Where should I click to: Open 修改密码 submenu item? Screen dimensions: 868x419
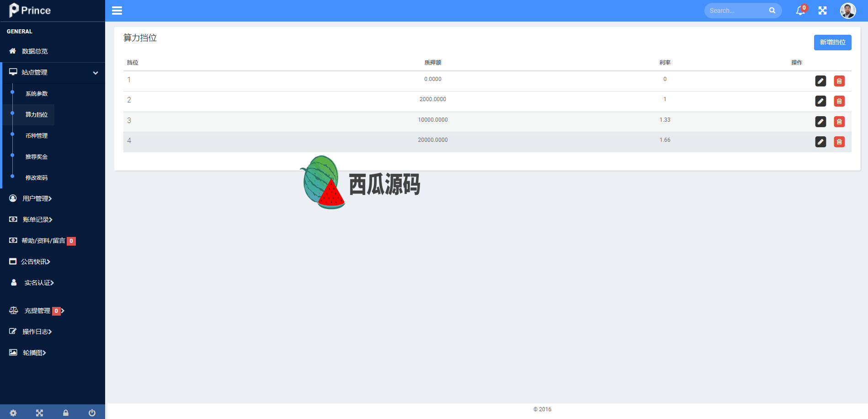click(37, 178)
